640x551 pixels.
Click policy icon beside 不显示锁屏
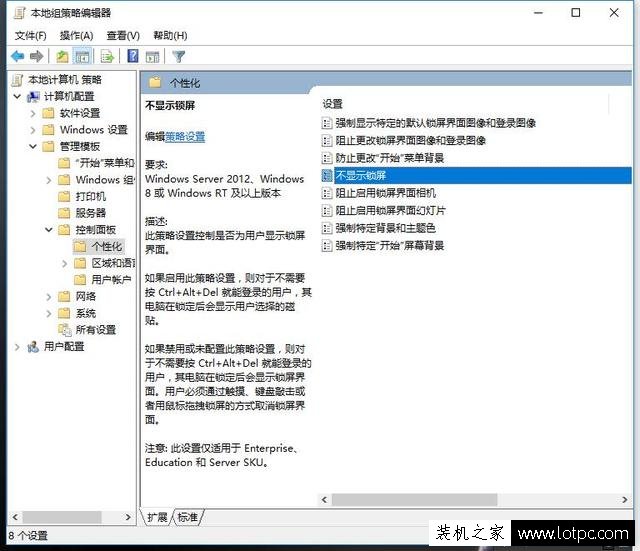327,175
